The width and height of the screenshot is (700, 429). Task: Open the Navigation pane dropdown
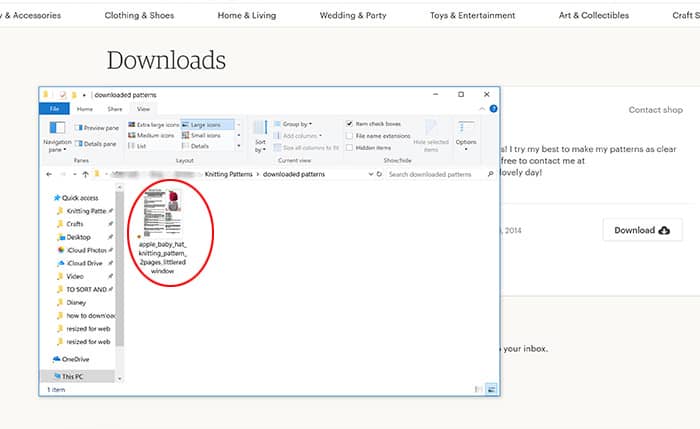(x=57, y=136)
